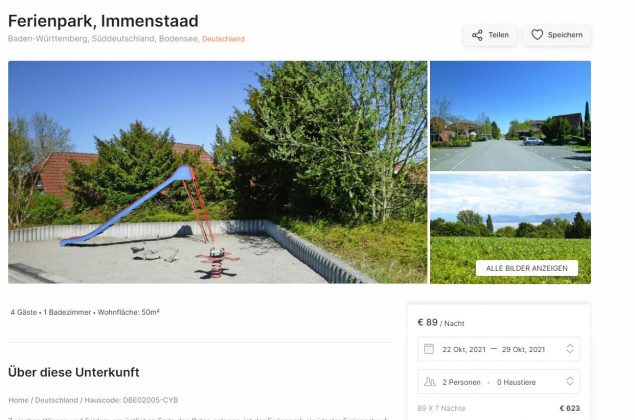This screenshot has width=635, height=420.
Task: Open the street view thumbnail photo
Action: pos(510,116)
